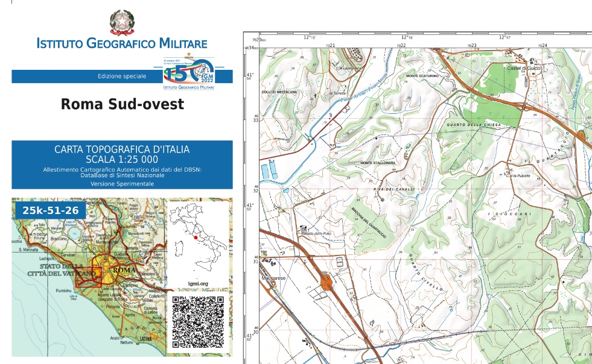Click the orange motorway junction symbol near Maccarese
The height and width of the screenshot is (364, 592).
coord(326,282)
